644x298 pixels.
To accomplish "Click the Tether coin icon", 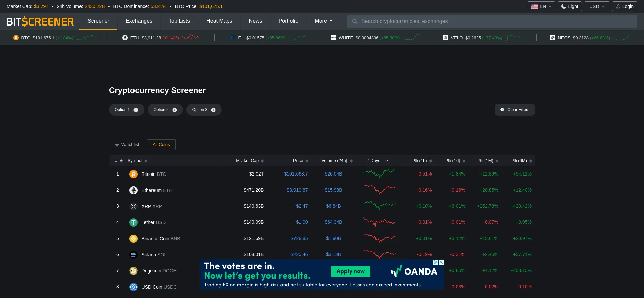I will coord(133,222).
